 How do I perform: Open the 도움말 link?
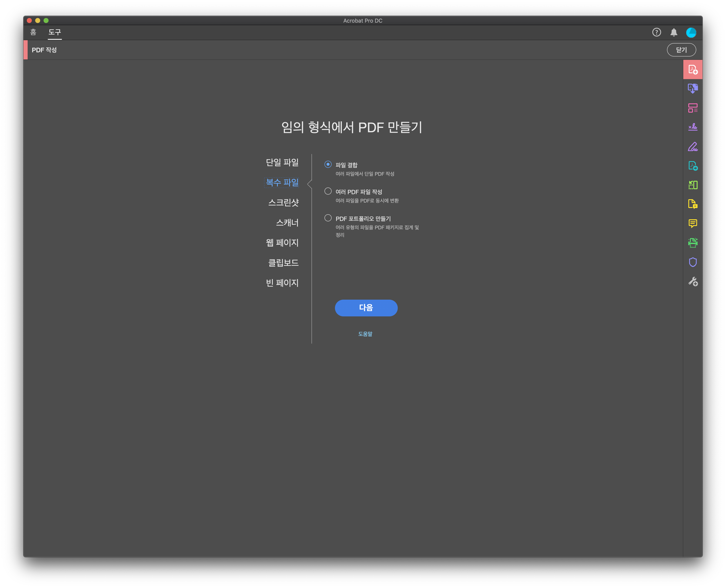point(365,334)
